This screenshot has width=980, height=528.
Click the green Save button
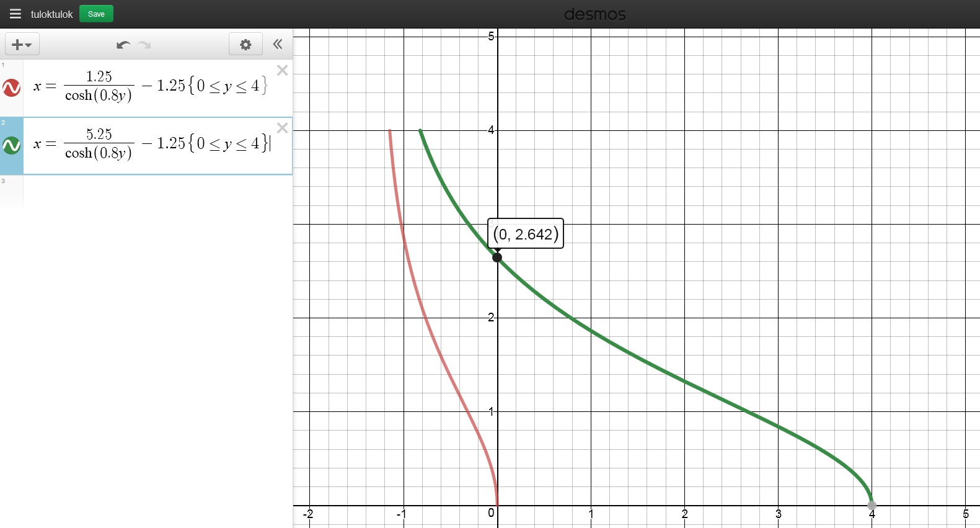tap(96, 14)
